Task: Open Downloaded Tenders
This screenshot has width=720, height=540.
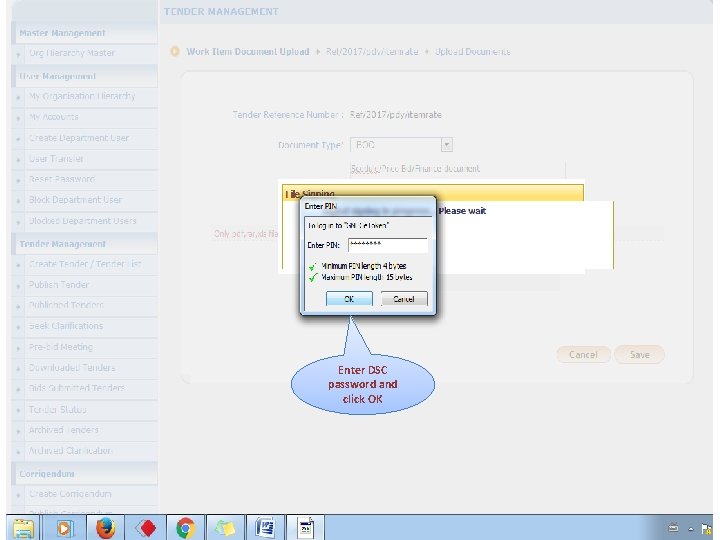Action: coord(72,368)
